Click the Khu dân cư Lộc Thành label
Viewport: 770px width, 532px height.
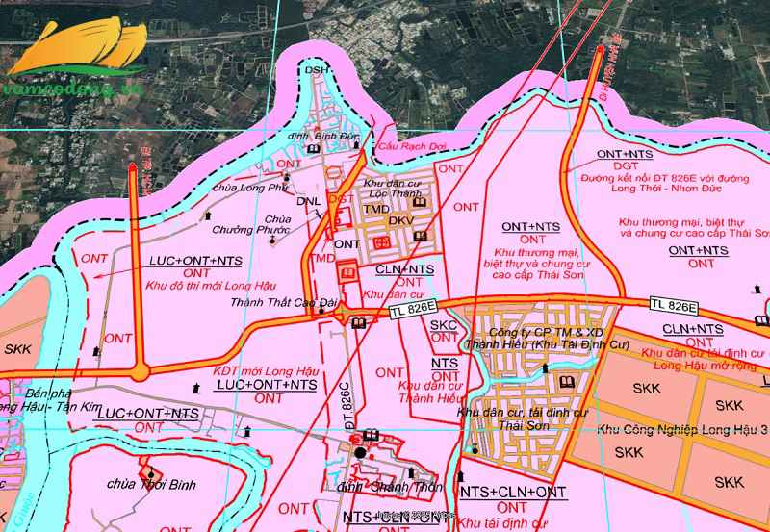tap(392, 188)
